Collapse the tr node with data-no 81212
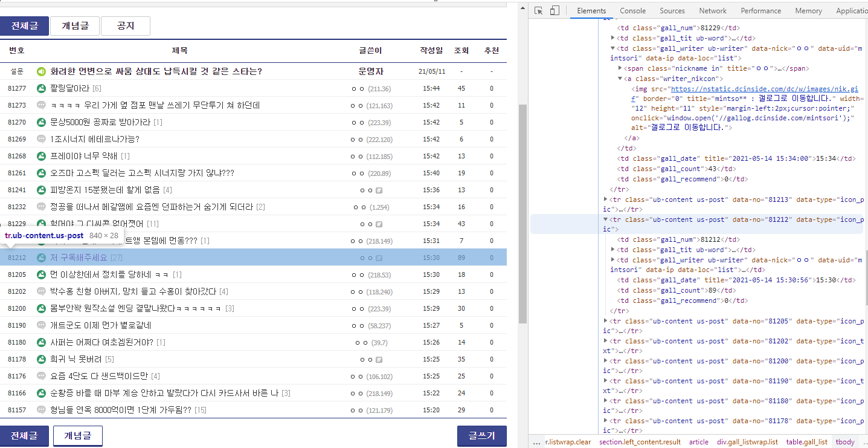 [606, 219]
